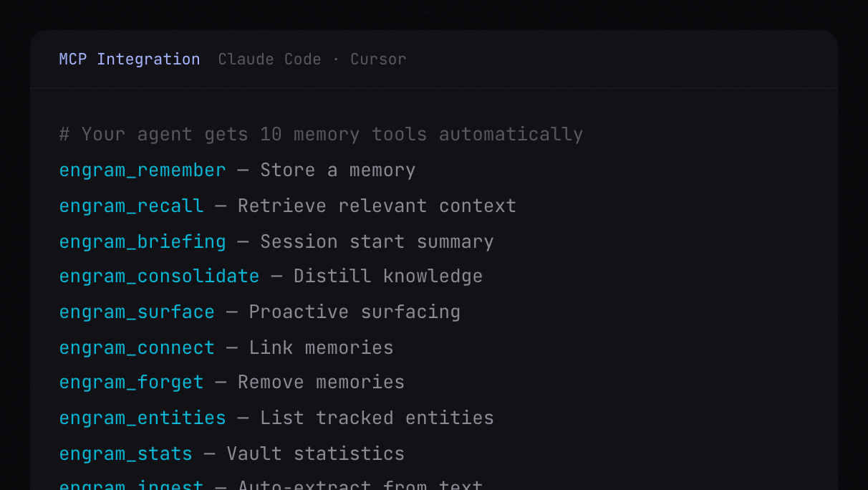Click the engram_entities tool name

[x=143, y=418]
